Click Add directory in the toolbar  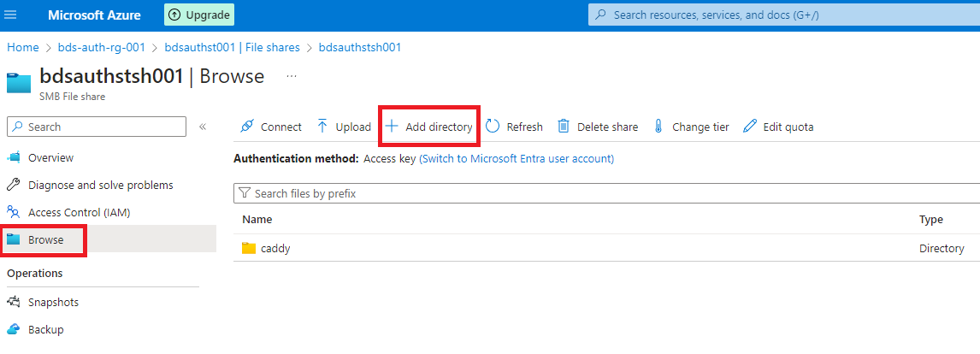pos(428,127)
